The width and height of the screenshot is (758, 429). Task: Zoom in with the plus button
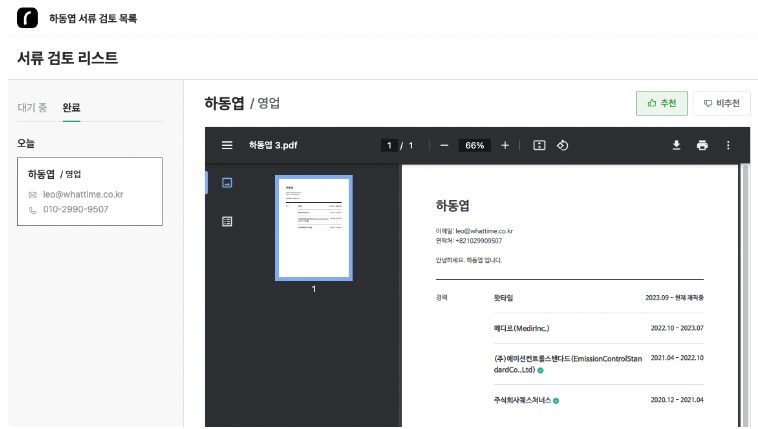coord(505,145)
